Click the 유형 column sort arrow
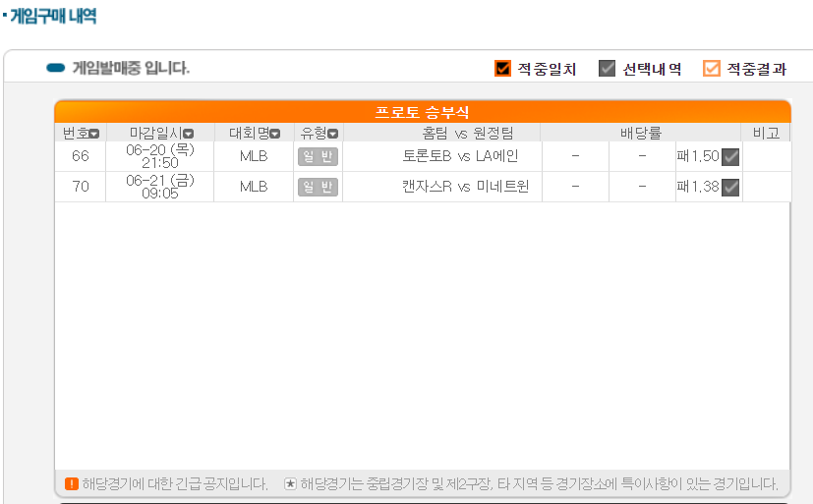 coord(333,134)
